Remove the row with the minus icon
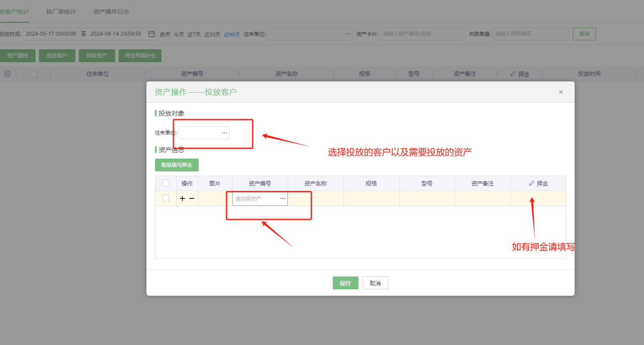The image size is (644, 345). click(192, 198)
